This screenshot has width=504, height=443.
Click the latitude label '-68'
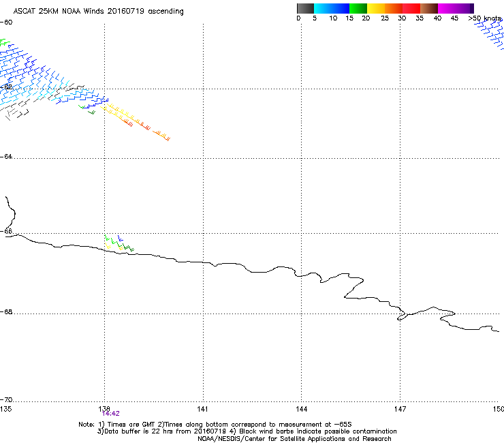click(x=6, y=312)
